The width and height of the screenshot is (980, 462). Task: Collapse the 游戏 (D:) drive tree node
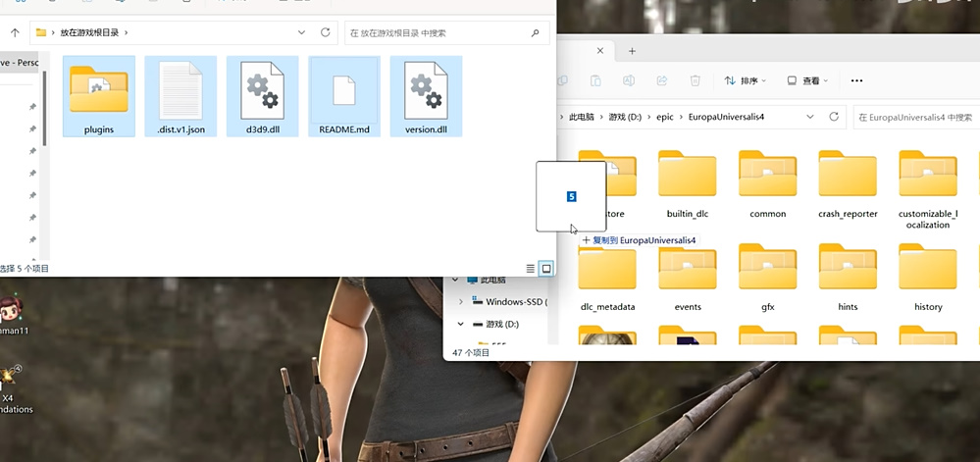click(x=461, y=325)
